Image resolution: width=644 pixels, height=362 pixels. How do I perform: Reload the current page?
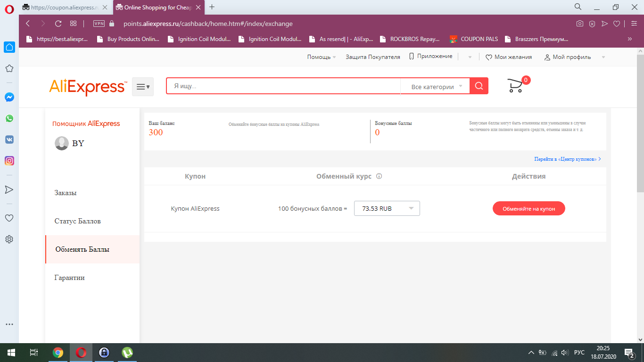58,24
